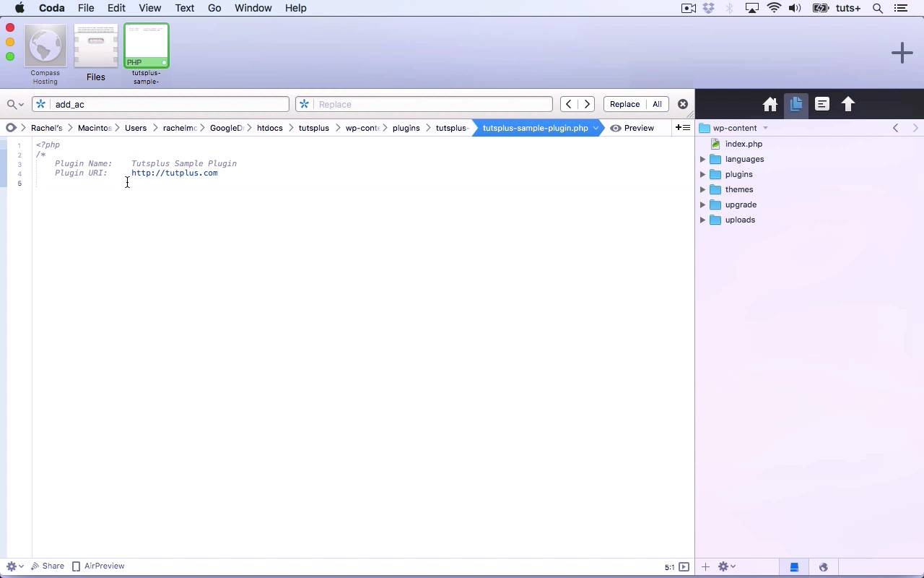Focus the Find field containing add_ac
The image size is (924, 578).
160,104
